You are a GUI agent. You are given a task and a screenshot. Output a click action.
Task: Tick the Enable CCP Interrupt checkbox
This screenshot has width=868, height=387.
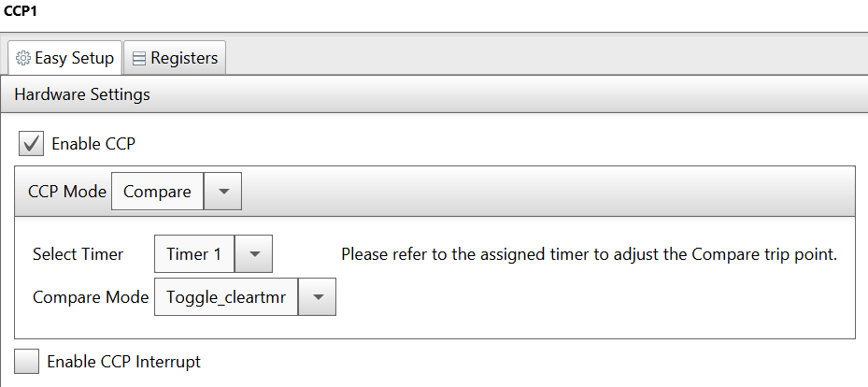coord(26,362)
